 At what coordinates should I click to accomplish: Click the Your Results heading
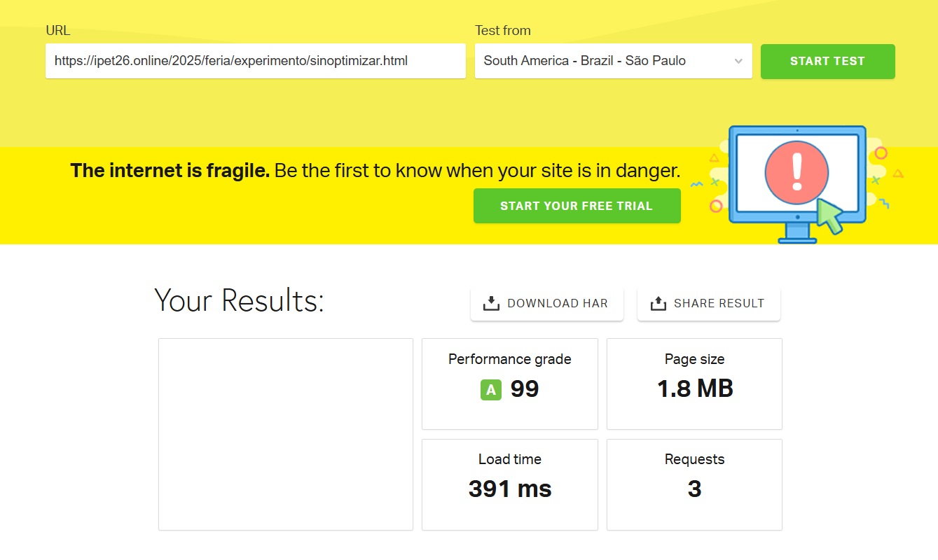tap(239, 301)
